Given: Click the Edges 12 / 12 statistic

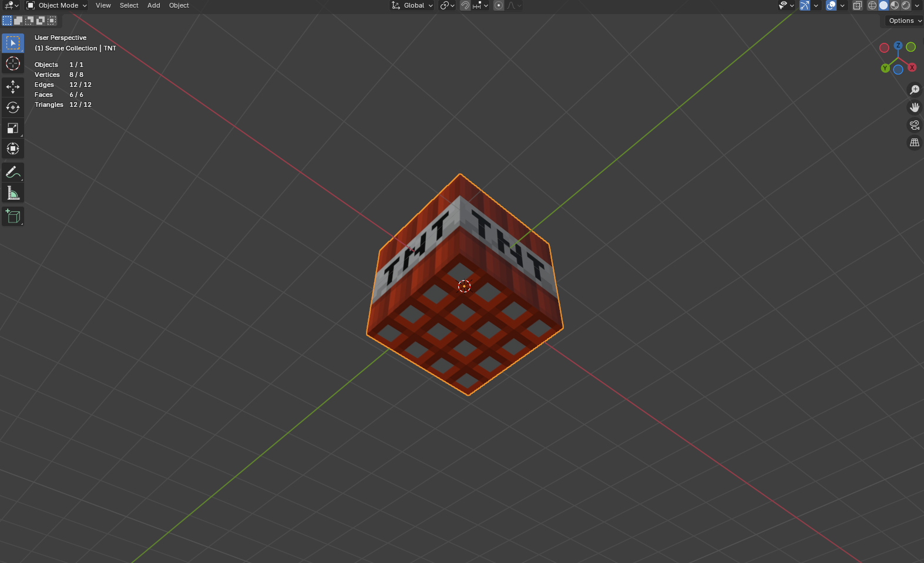Looking at the screenshot, I should (x=63, y=85).
